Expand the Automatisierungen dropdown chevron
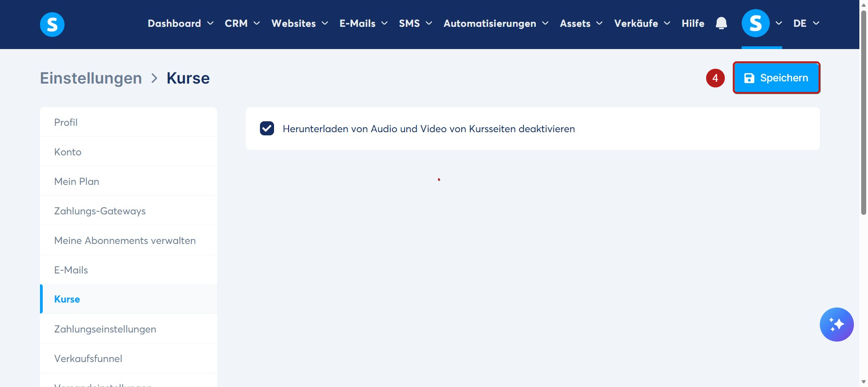 coord(545,23)
